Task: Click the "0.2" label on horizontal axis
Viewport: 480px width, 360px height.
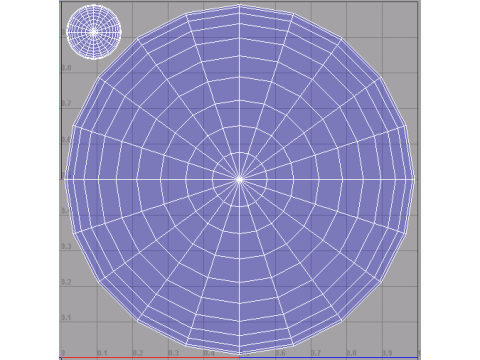Action: (138, 353)
